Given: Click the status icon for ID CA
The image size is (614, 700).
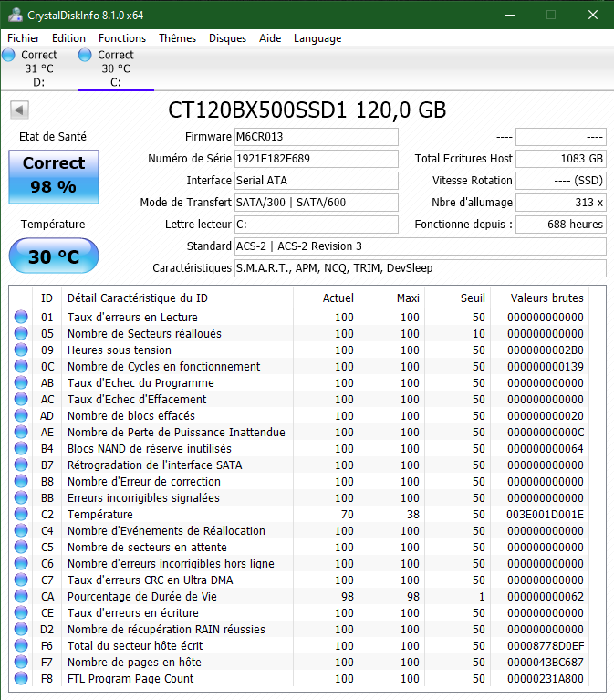Looking at the screenshot, I should point(21,597).
